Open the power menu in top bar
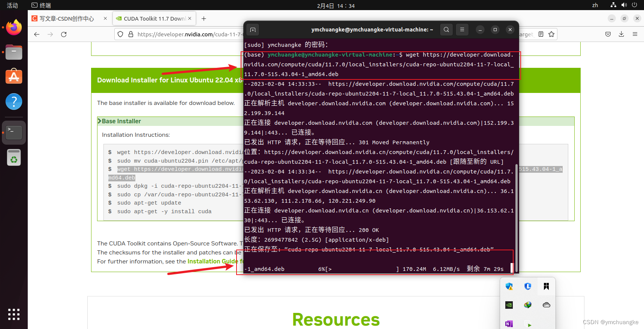Image resolution: width=644 pixels, height=329 pixels. (634, 5)
